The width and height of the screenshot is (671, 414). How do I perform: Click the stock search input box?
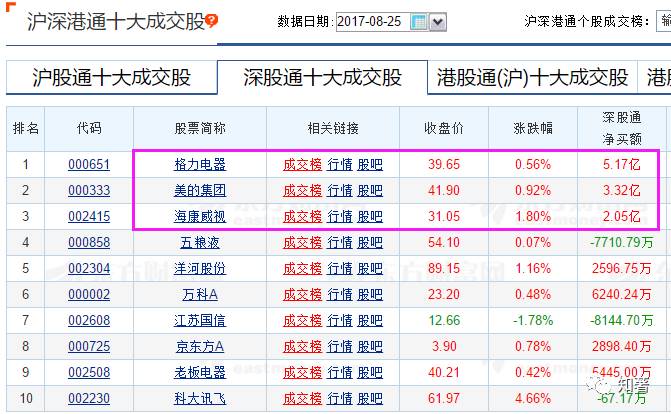664,21
